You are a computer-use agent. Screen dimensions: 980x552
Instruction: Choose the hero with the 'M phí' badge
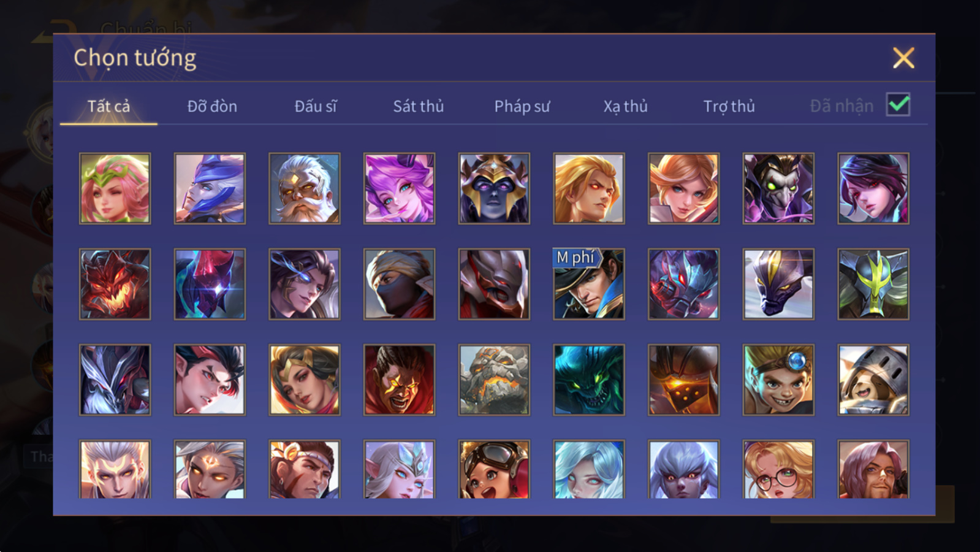tap(588, 284)
